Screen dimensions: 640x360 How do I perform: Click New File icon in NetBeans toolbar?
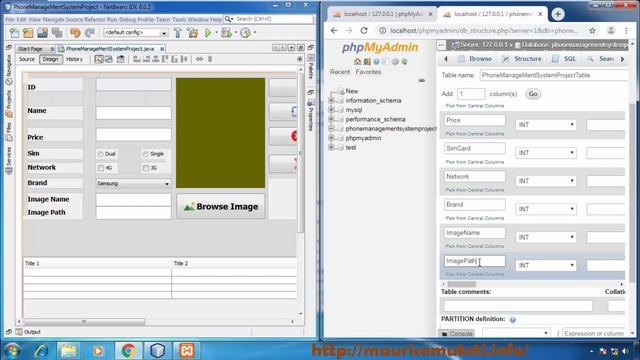pyautogui.click(x=14, y=33)
